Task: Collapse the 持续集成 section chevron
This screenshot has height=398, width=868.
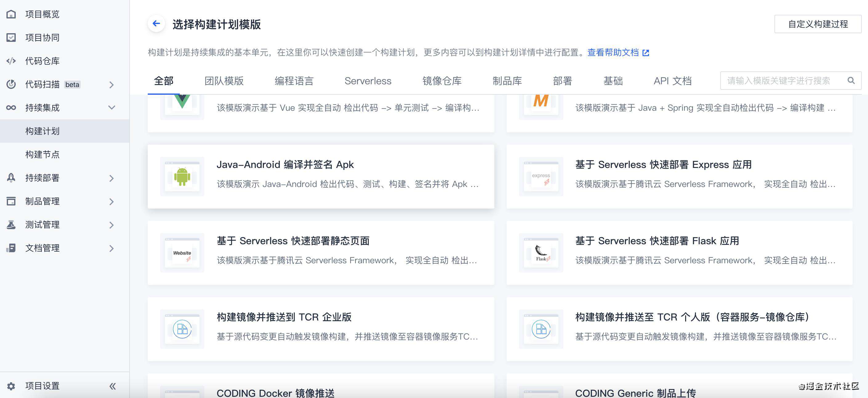Action: [111, 108]
